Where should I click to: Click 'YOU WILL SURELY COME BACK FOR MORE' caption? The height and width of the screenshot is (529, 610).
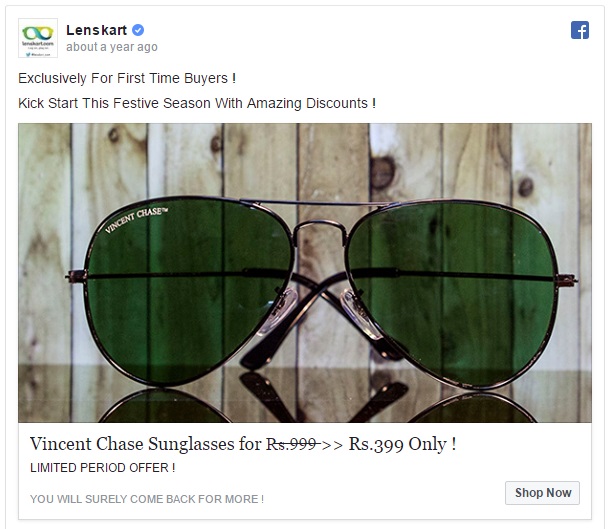pos(147,499)
